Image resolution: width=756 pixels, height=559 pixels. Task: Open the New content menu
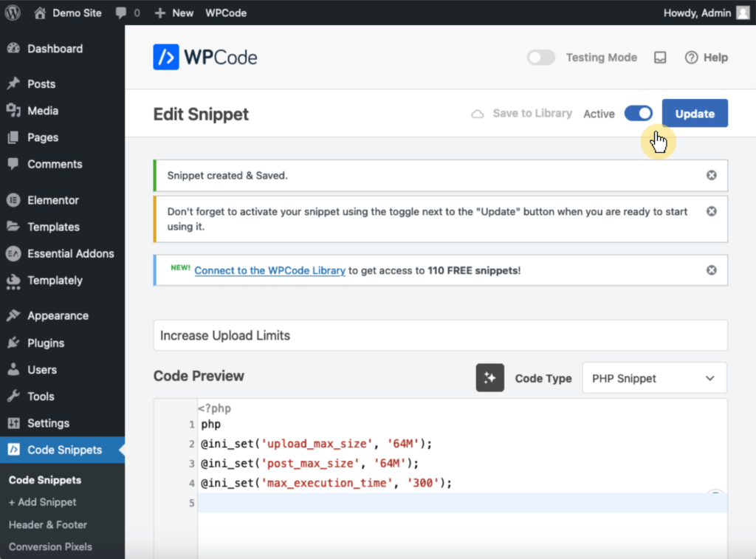174,13
